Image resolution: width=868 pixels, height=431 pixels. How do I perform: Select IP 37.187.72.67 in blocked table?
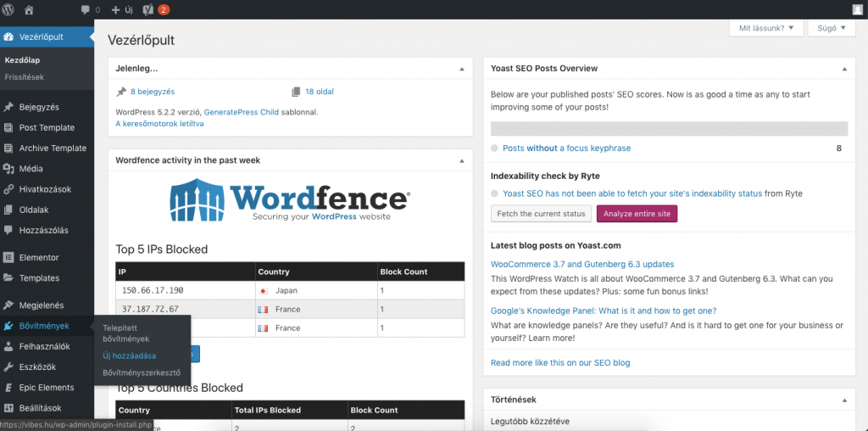150,309
